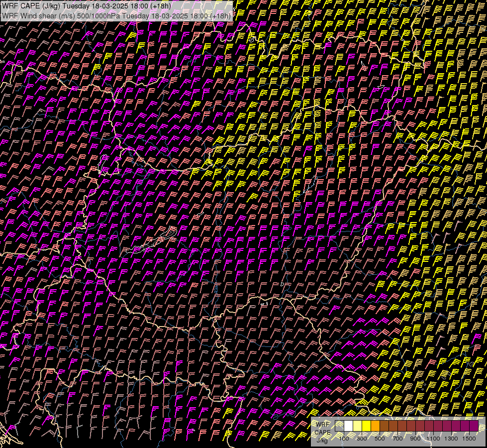
Task: Click the legend value "900"
Action: point(415,439)
